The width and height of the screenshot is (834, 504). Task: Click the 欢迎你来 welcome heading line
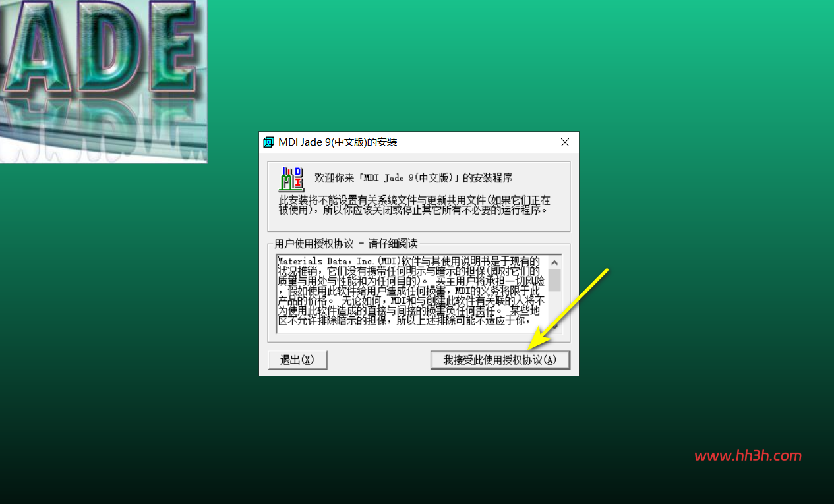[x=413, y=178]
